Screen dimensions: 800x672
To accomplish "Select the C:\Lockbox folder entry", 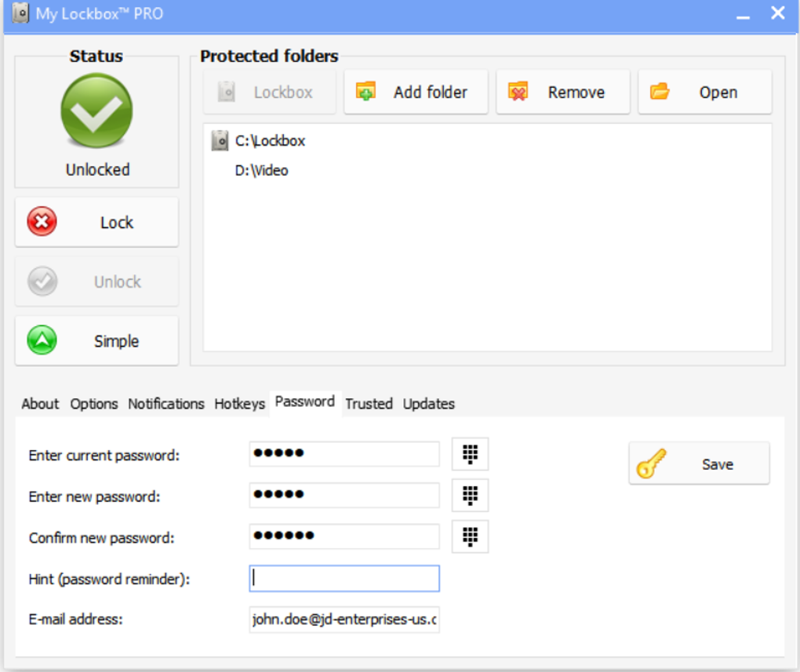I will pyautogui.click(x=270, y=141).
